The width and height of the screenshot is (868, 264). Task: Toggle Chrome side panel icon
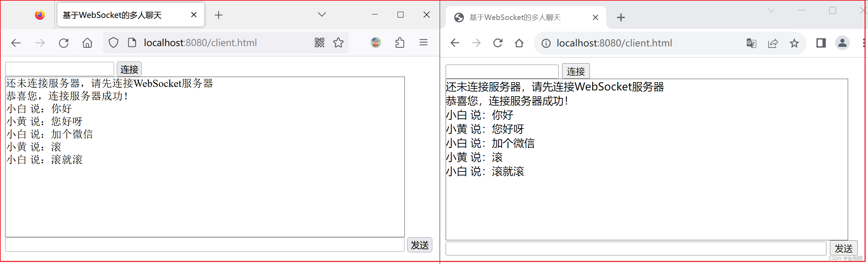(821, 43)
